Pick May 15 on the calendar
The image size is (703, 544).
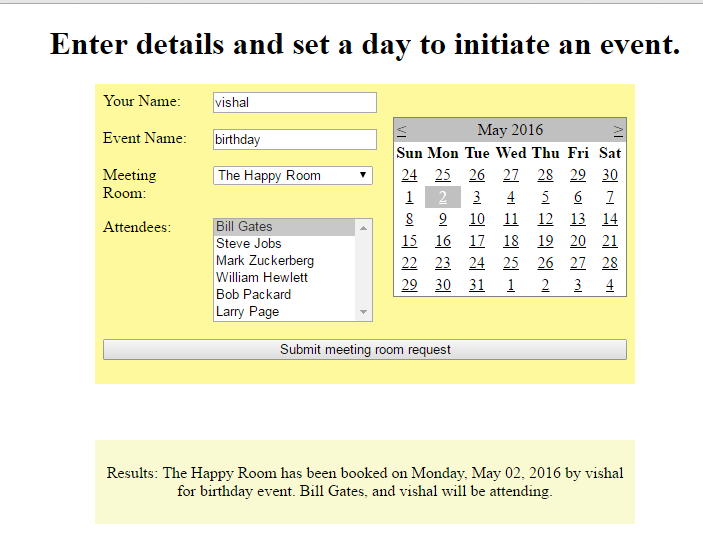(x=410, y=241)
